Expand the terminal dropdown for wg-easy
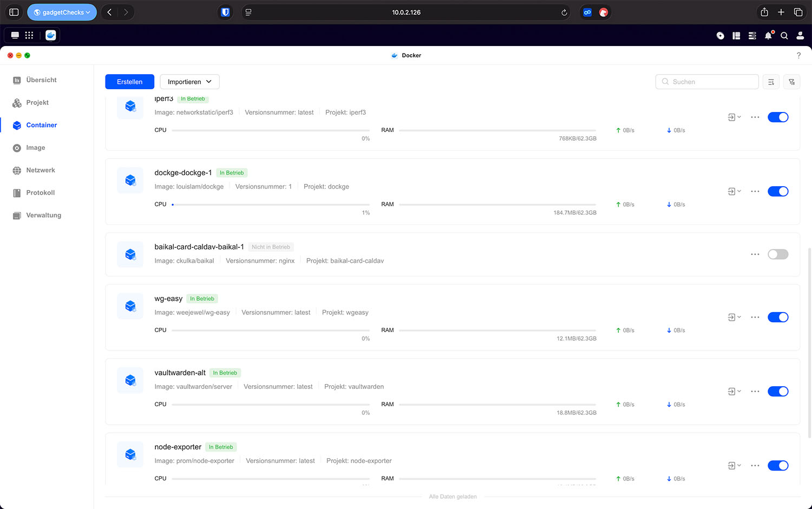This screenshot has height=509, width=812. [734, 318]
